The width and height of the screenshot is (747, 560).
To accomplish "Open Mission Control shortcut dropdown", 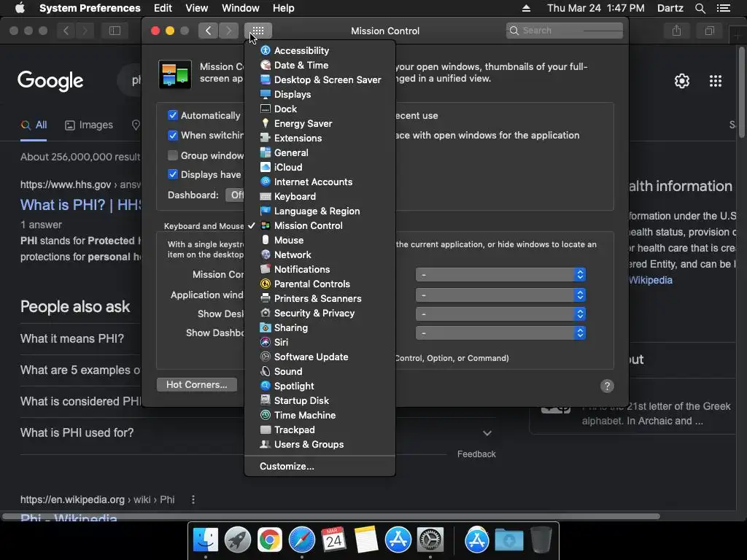I will [x=500, y=275].
